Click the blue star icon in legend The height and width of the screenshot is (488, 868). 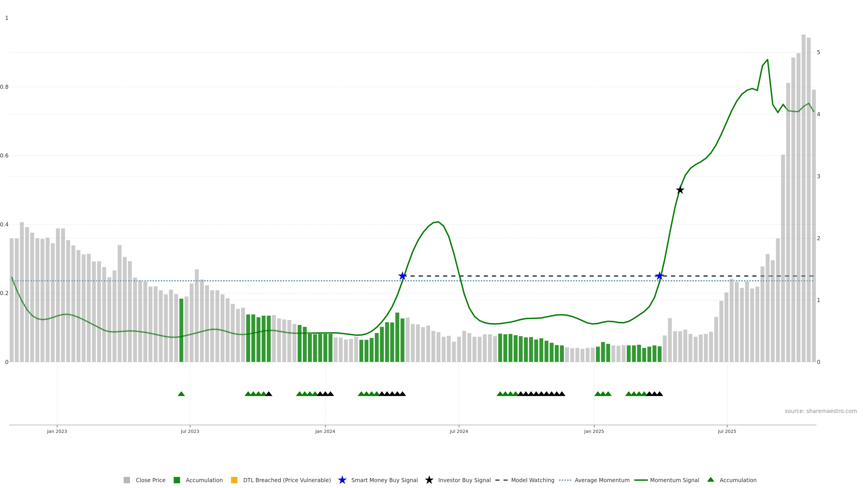[x=342, y=480]
